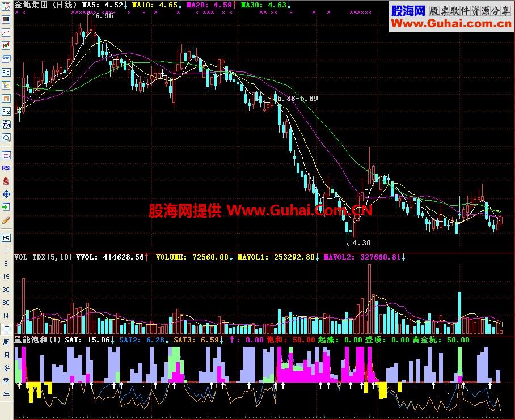Switch to the 季 quarterly period
Viewport: 515px width, 420px height.
pos(6,381)
